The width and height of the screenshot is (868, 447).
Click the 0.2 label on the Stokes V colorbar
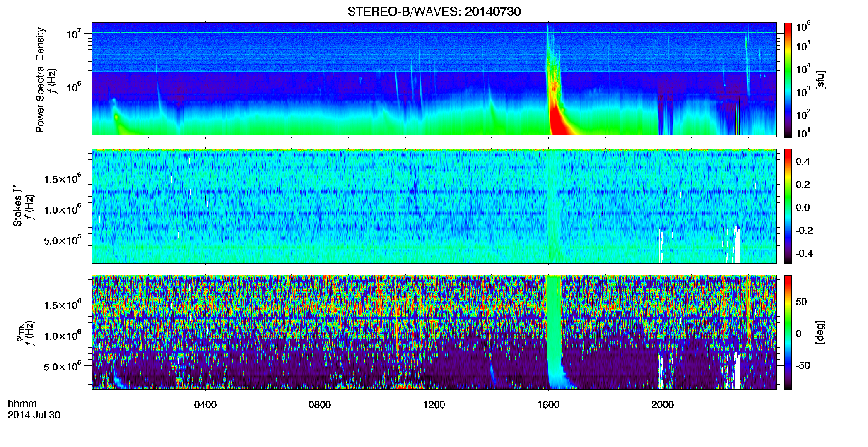tap(803, 185)
